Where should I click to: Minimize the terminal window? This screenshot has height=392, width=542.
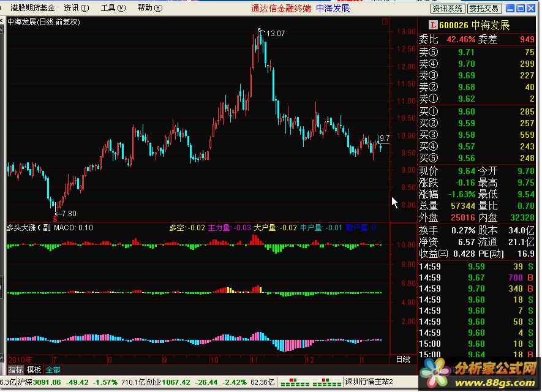[510, 9]
